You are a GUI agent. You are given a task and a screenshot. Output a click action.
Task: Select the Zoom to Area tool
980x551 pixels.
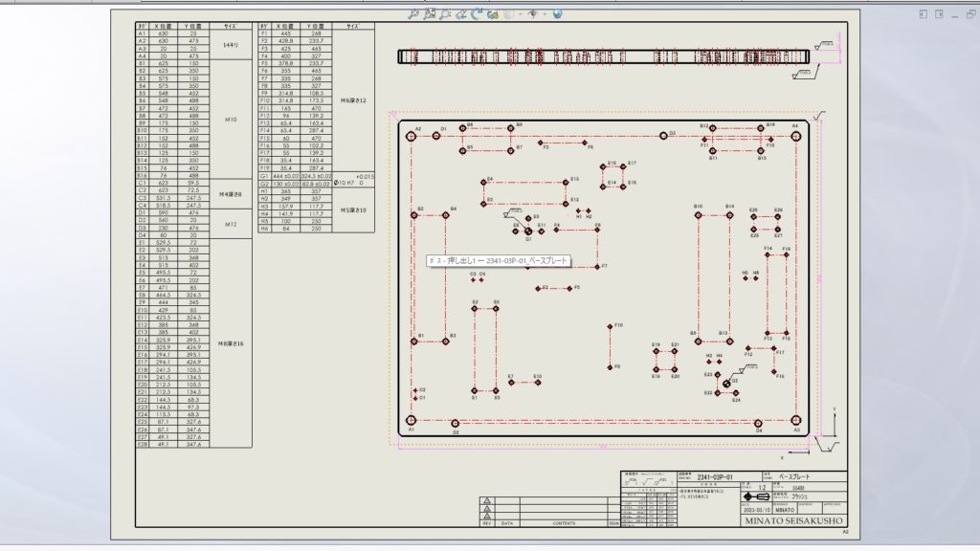[x=430, y=15]
